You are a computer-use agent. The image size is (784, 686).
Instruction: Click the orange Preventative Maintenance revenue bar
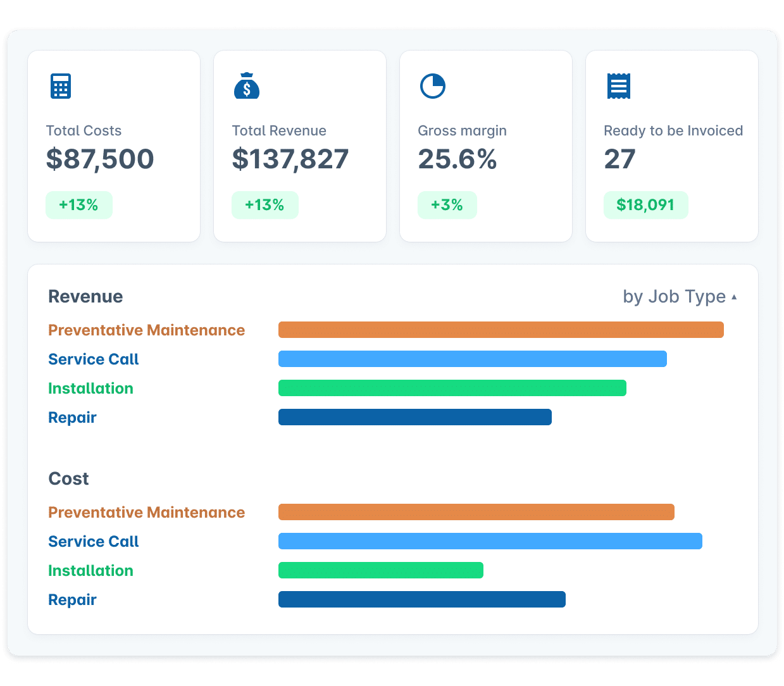(x=500, y=329)
